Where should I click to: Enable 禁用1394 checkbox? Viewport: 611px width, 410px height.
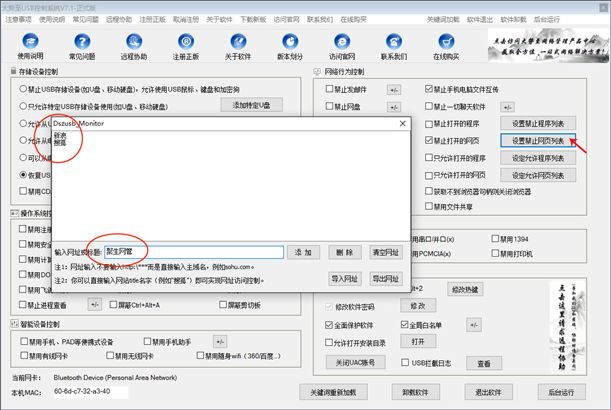(x=495, y=239)
